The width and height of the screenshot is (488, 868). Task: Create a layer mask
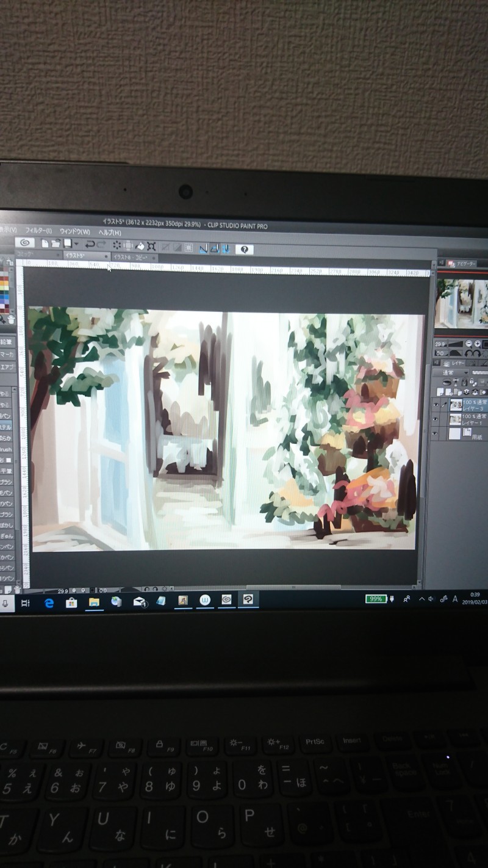click(x=483, y=392)
